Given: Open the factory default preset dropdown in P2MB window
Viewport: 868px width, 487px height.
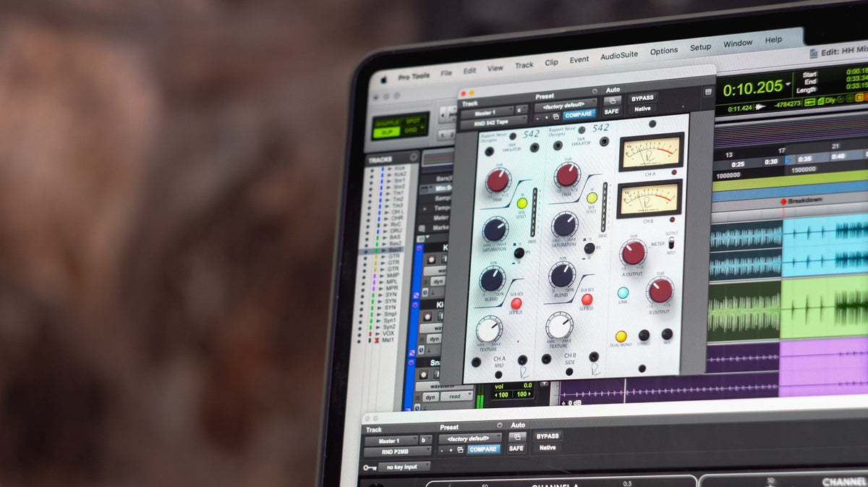Looking at the screenshot, I should [469, 439].
